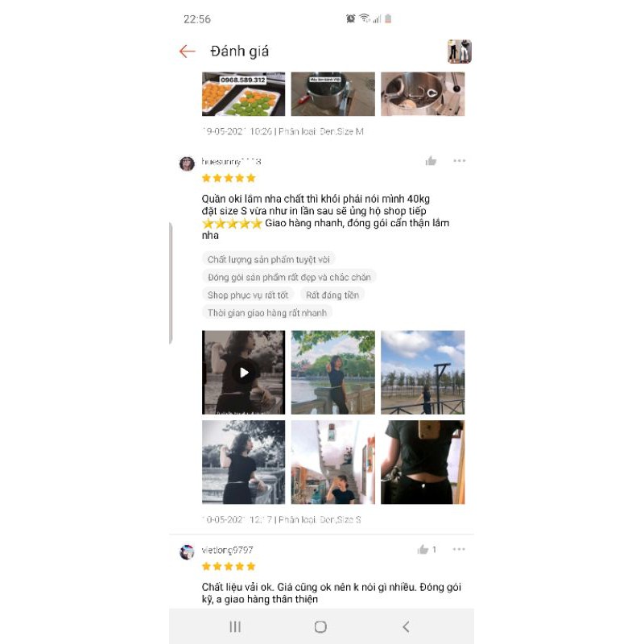Open lakeside photo of girl in black
Viewport: 644px width, 644px height.
333,372
